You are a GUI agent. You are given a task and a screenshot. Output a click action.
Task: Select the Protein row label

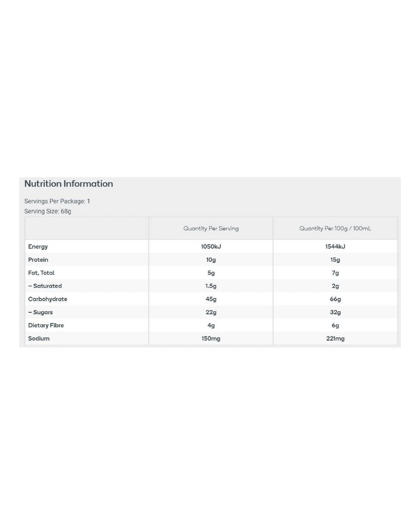[38, 260]
